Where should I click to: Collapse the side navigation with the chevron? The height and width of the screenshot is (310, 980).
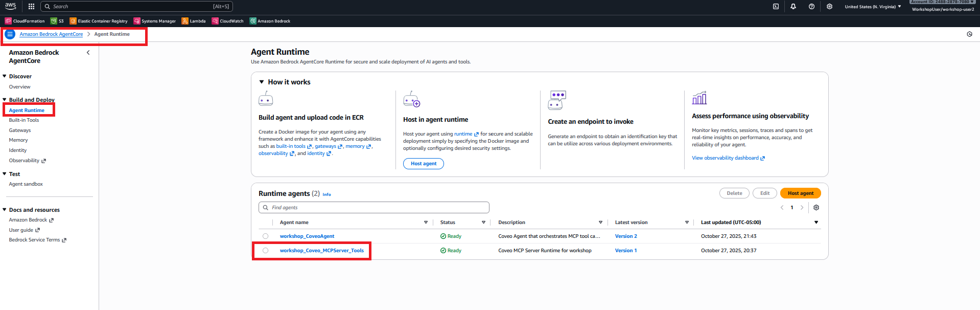[88, 53]
